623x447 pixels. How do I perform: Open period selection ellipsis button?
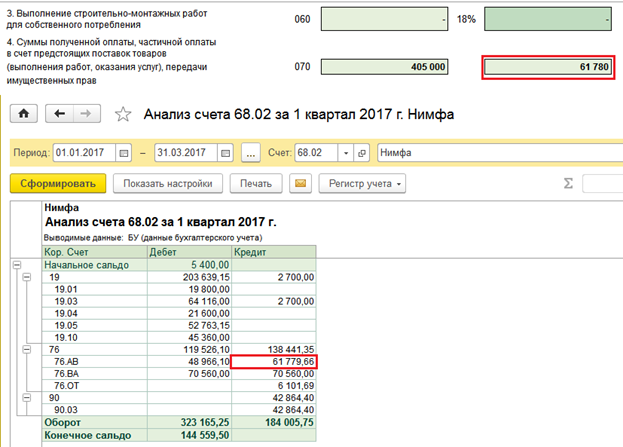251,153
